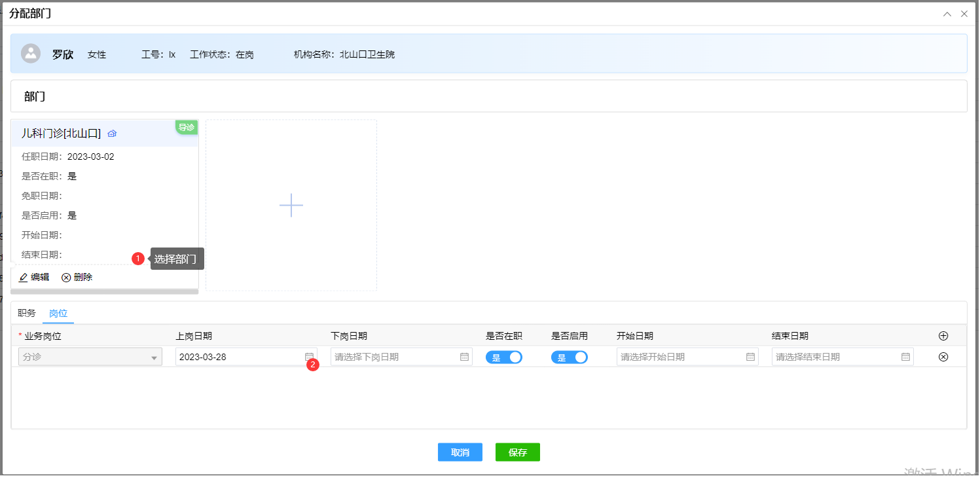980x478 pixels.
Task: Open calendar icon in 上岗日期 field
Action: pos(309,357)
